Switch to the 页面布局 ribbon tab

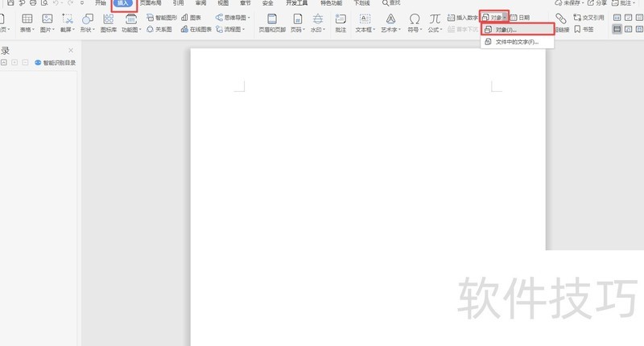point(150,3)
